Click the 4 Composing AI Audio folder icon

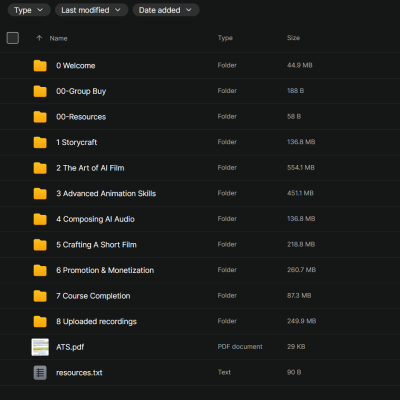pyautogui.click(x=40, y=219)
